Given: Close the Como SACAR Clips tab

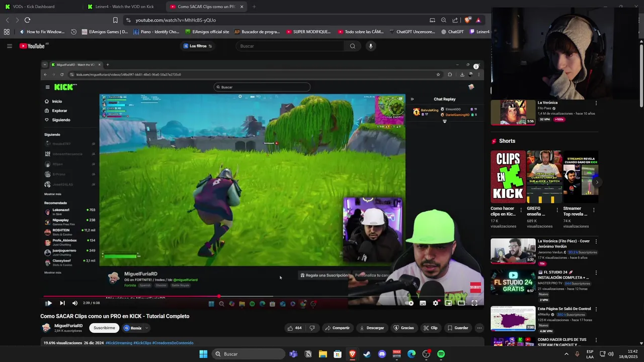Looking at the screenshot, I should point(242,7).
